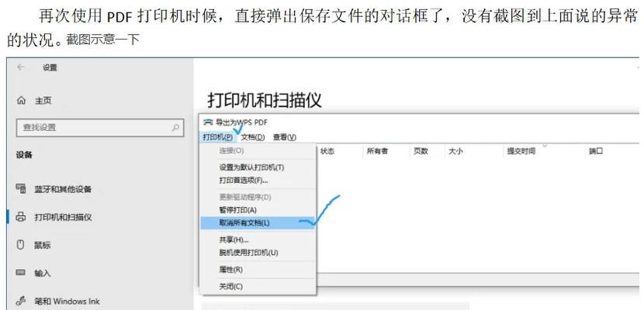This screenshot has height=310, width=644.
Task: Choose 取消所有文档(L)
Action: pyautogui.click(x=258, y=223)
